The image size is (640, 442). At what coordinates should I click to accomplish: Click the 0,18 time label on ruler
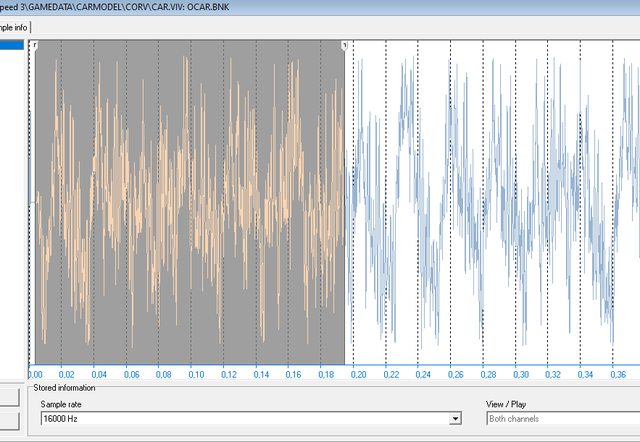point(326,374)
